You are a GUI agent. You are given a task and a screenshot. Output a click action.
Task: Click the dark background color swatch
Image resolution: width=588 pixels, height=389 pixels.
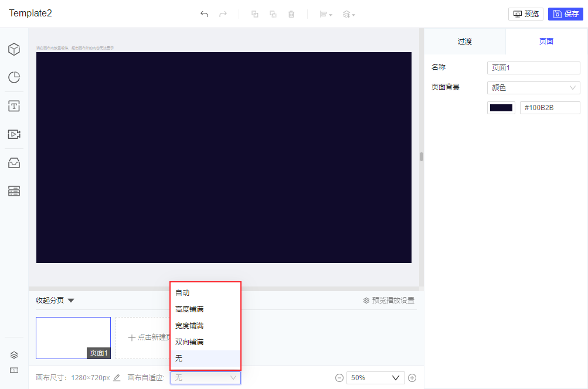coord(501,108)
